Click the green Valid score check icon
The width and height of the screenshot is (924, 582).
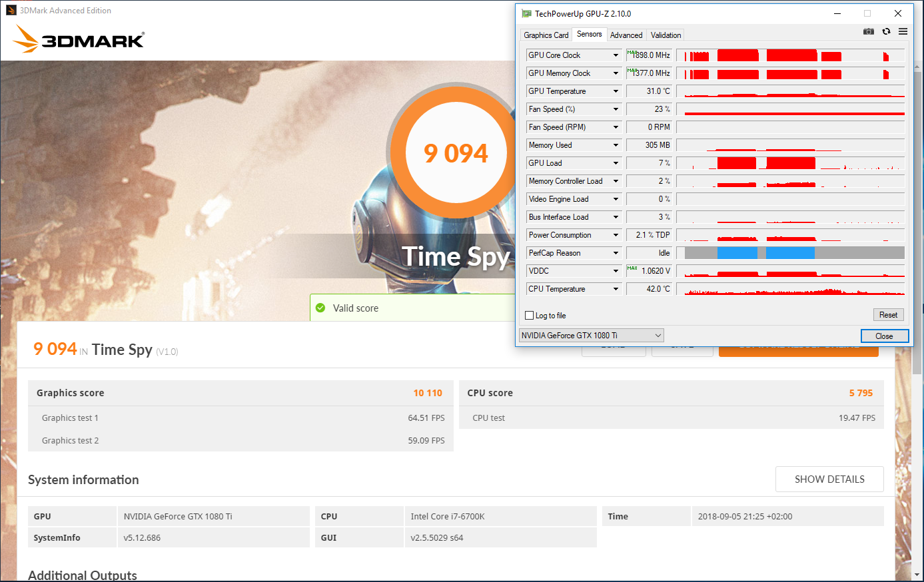point(320,308)
